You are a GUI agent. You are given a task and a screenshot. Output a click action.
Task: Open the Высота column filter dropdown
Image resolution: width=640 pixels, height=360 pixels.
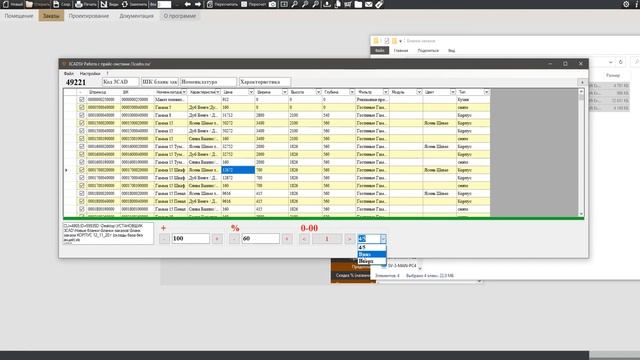[318, 92]
